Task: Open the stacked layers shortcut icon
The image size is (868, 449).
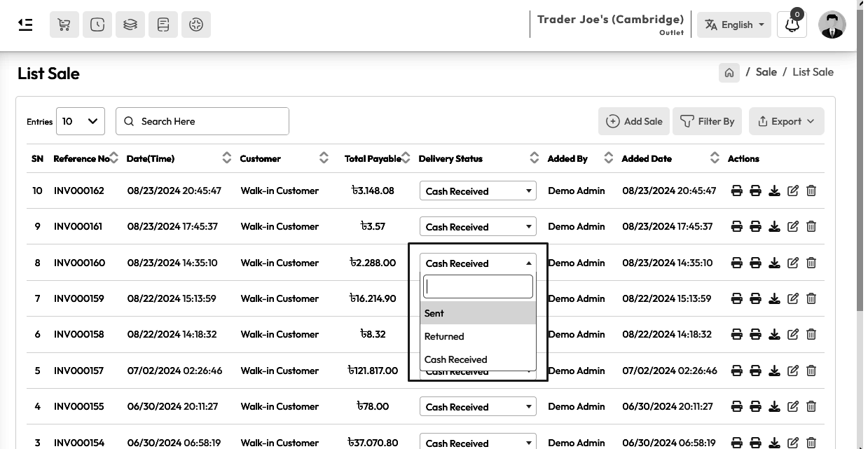Action: coord(130,25)
